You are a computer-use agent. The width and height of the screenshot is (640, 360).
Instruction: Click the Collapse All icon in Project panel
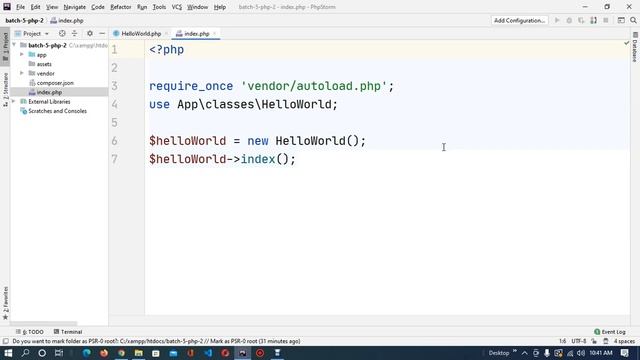coord(74,33)
